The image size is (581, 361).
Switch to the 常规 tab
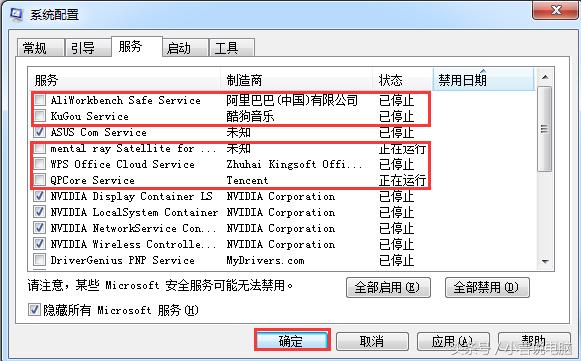pyautogui.click(x=40, y=48)
